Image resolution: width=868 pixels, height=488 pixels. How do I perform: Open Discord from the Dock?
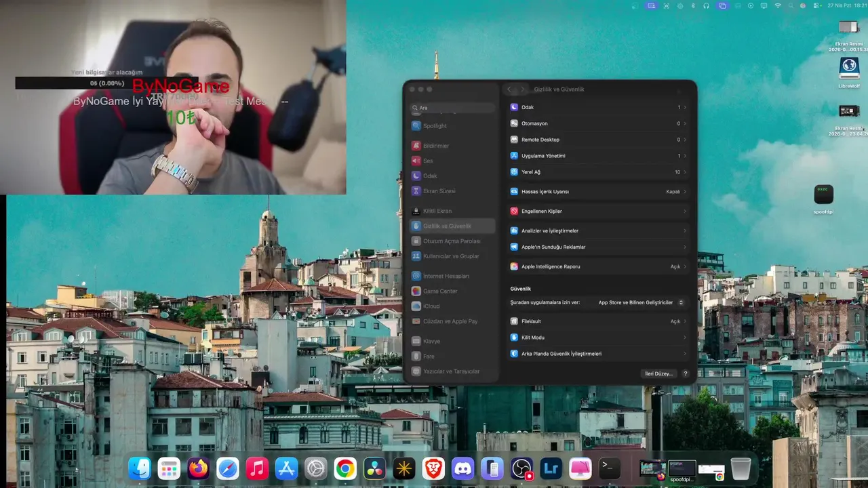pos(462,468)
